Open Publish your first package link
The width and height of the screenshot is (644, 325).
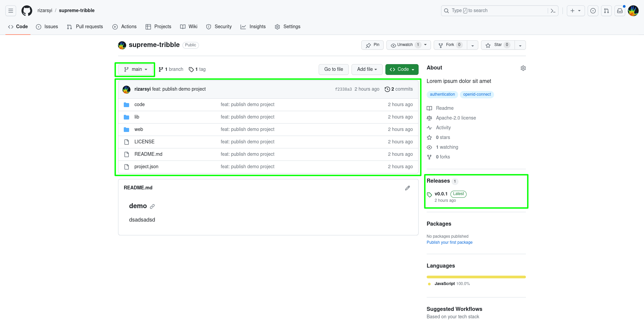449,242
